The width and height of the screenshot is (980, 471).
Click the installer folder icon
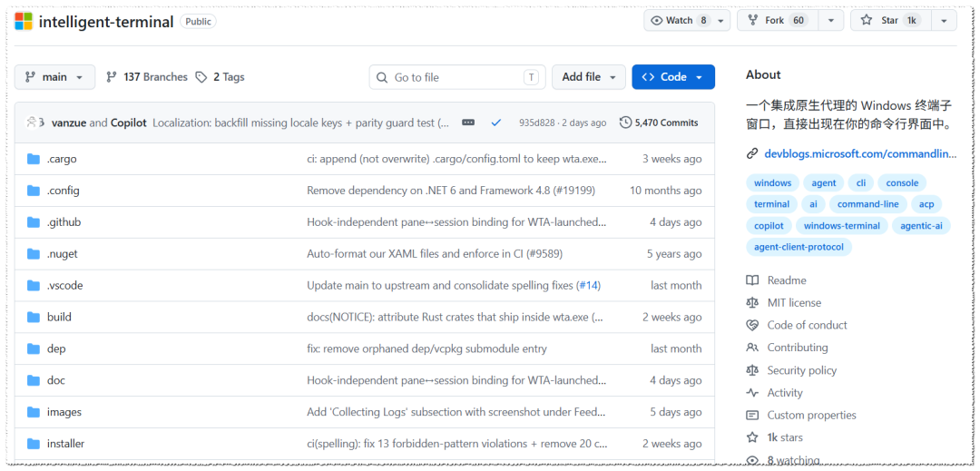pyautogui.click(x=34, y=444)
